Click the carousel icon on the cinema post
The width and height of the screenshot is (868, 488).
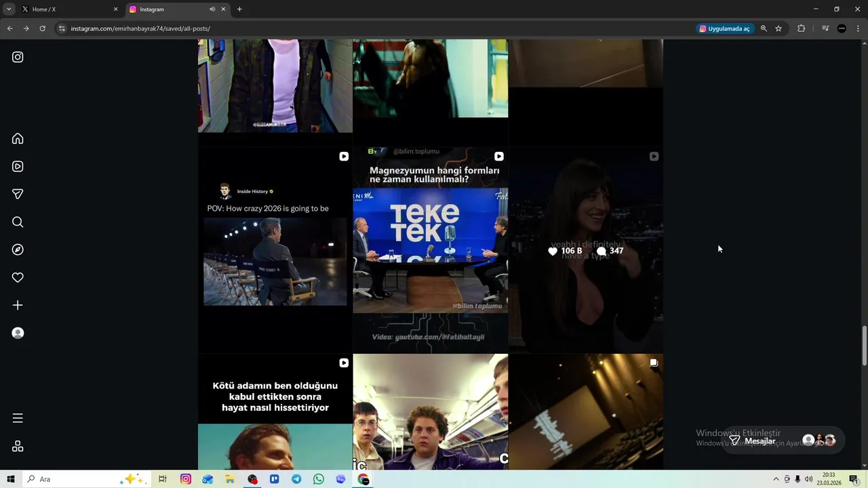654,363
